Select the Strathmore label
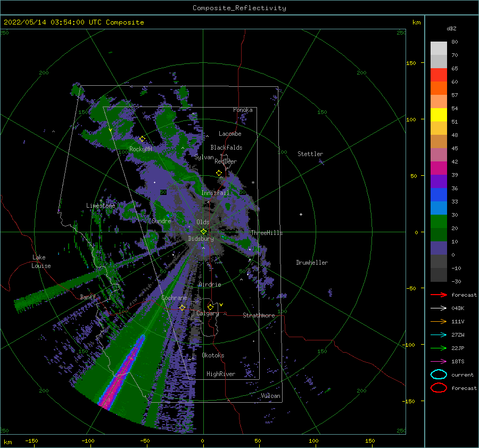479x448 pixels. pos(259,315)
